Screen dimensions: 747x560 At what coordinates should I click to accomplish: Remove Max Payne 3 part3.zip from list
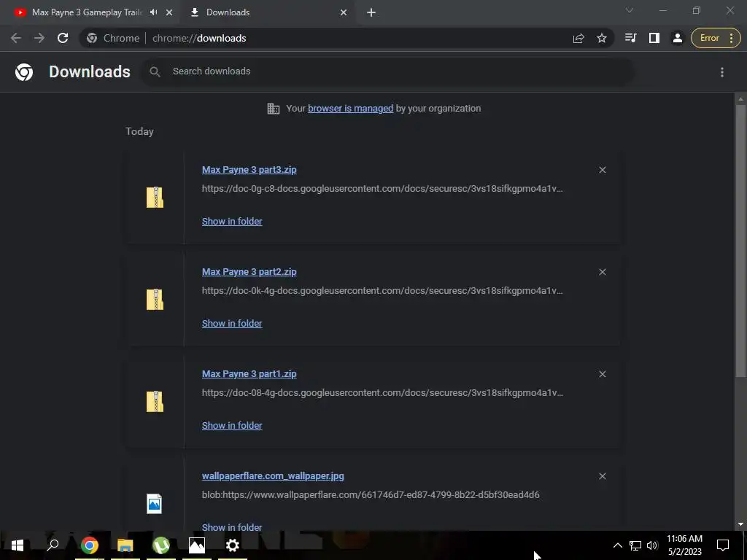tap(602, 170)
